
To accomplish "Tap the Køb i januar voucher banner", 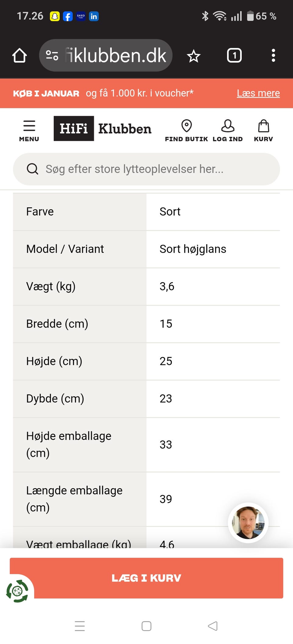I will click(104, 93).
